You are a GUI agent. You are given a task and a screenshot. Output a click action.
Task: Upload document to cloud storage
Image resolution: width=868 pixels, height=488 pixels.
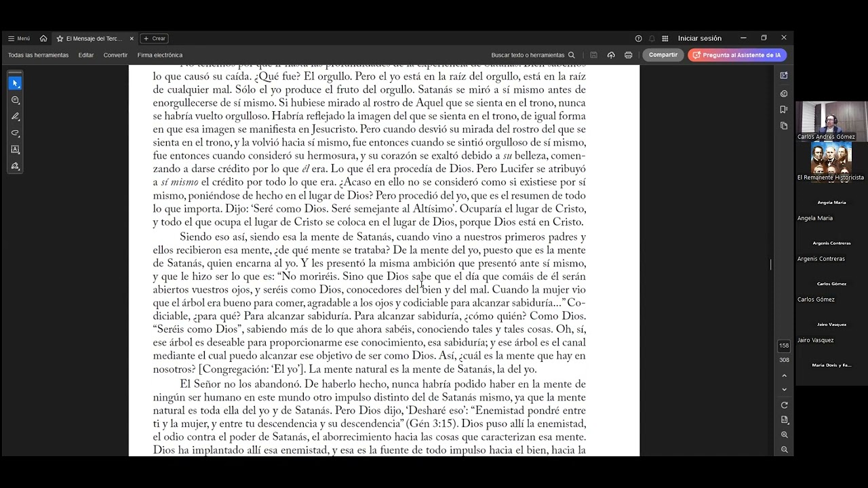pos(611,55)
